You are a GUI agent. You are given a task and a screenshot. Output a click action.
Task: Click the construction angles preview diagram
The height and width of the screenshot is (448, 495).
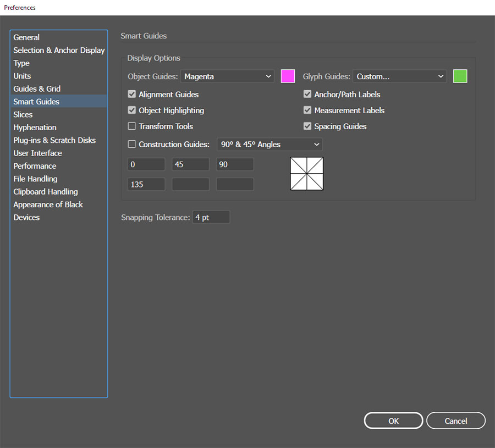click(x=307, y=174)
